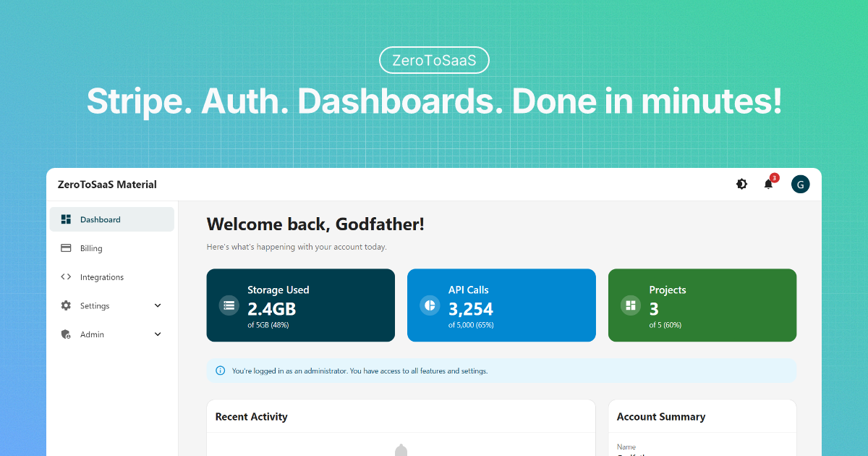The image size is (868, 456).
Task: Open the Integrations menu item
Action: 112,277
